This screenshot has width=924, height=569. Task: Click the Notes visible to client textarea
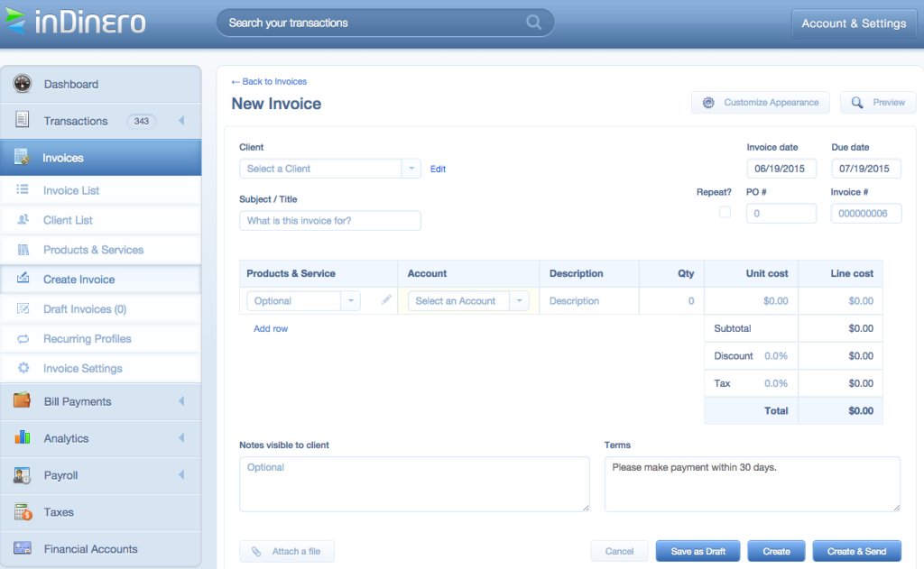[x=414, y=484]
